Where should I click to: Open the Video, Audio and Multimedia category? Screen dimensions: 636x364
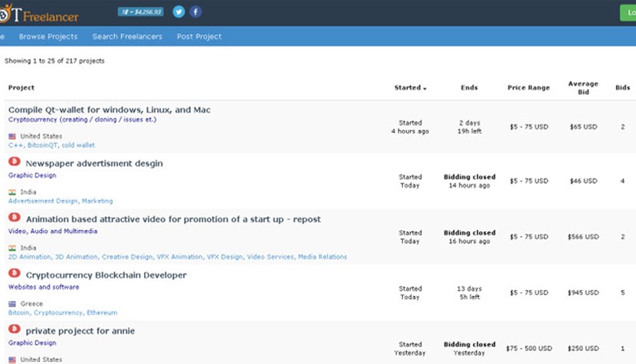(x=53, y=231)
